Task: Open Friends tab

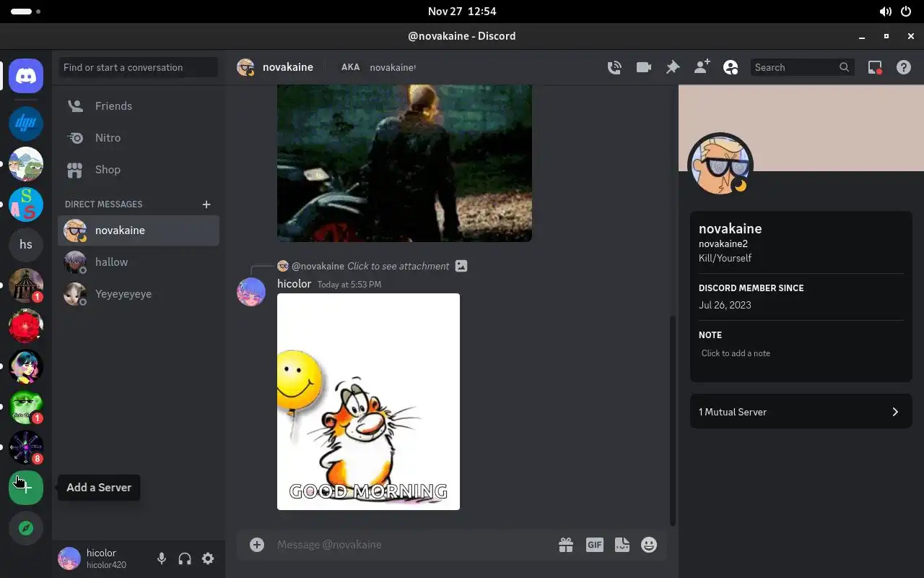Action: (139, 105)
